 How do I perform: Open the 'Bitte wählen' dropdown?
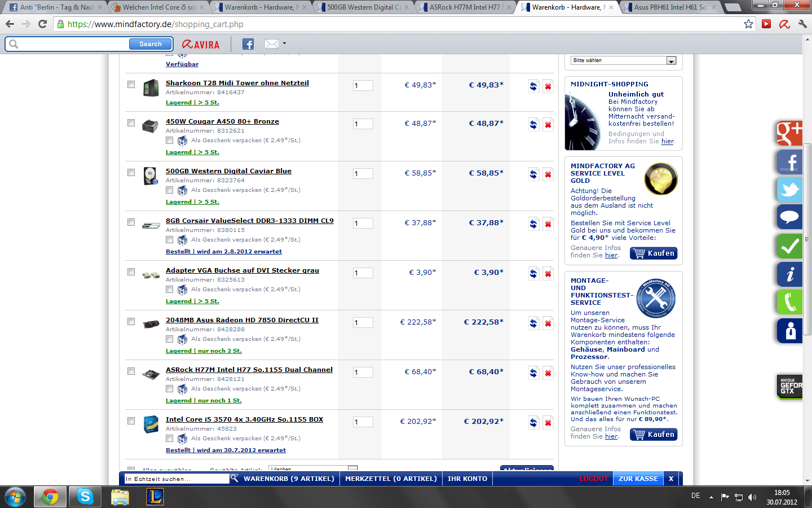click(624, 60)
